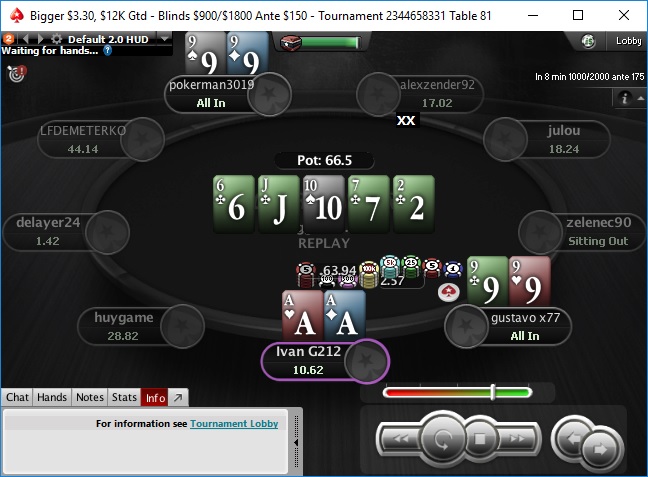648x477 pixels.
Task: Expand the Default 2.0 HUD dropdown
Action: click(x=165, y=39)
